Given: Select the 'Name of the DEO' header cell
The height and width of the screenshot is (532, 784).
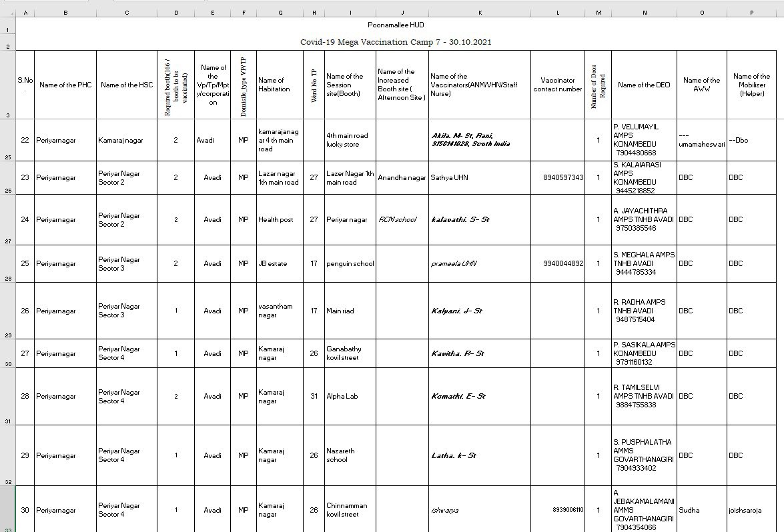Looking at the screenshot, I should pos(644,85).
